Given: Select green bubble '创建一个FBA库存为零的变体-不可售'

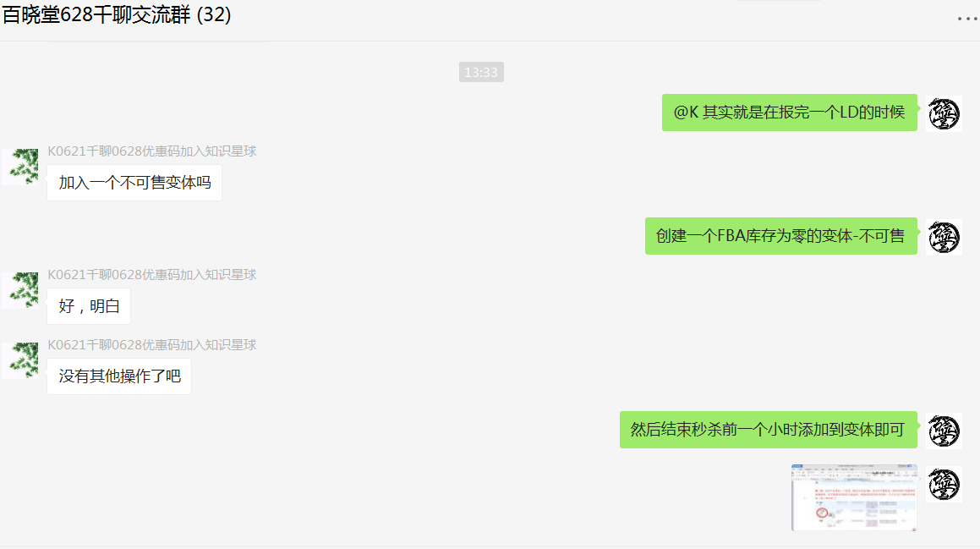Looking at the screenshot, I should (780, 236).
